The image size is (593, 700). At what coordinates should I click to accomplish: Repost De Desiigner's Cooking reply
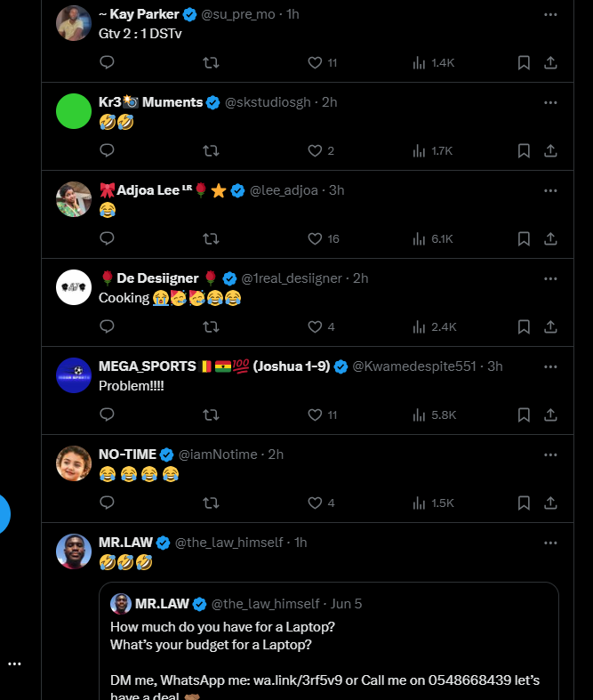click(211, 327)
